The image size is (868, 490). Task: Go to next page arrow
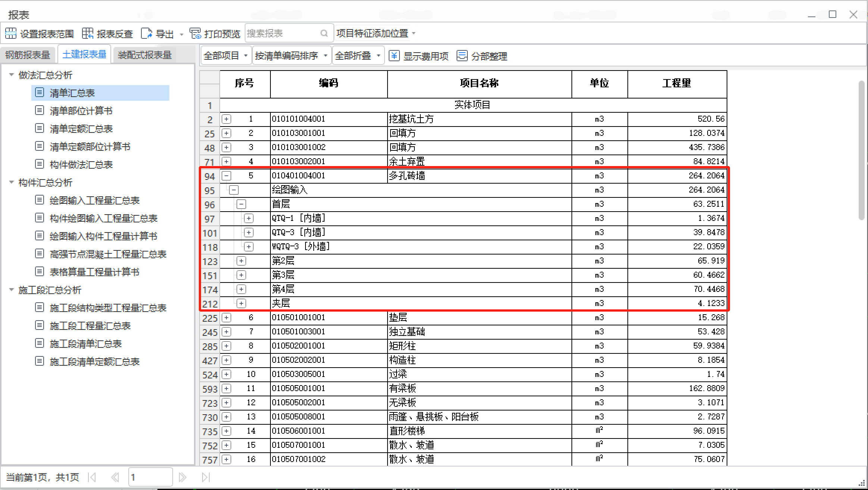coord(182,477)
